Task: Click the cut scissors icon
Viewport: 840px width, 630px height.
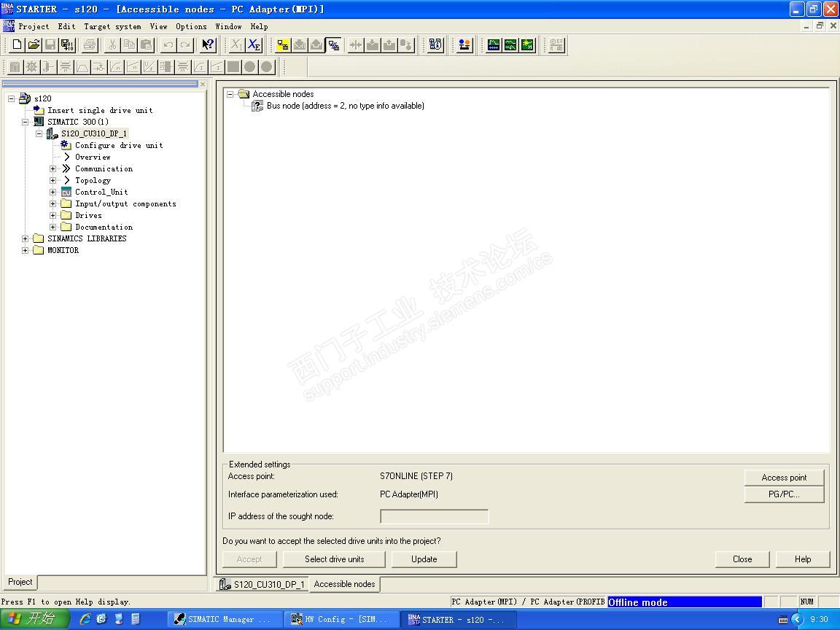Action: (x=112, y=45)
